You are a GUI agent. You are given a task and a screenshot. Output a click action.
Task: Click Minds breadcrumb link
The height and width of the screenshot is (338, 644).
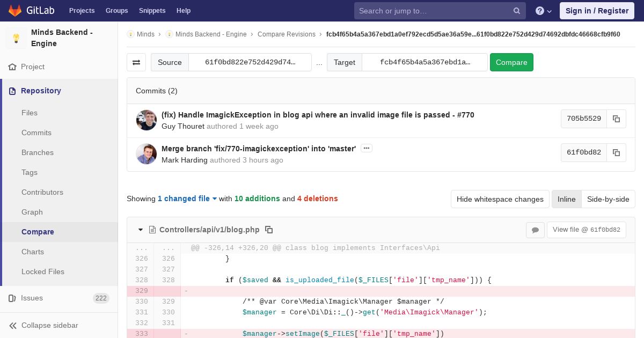145,34
